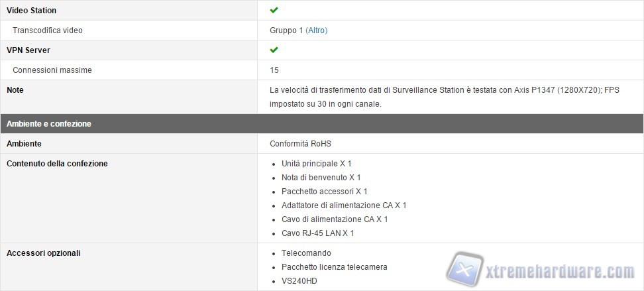The image size is (644, 291).
Task: Click the VPN Server row label
Action: (x=28, y=50)
